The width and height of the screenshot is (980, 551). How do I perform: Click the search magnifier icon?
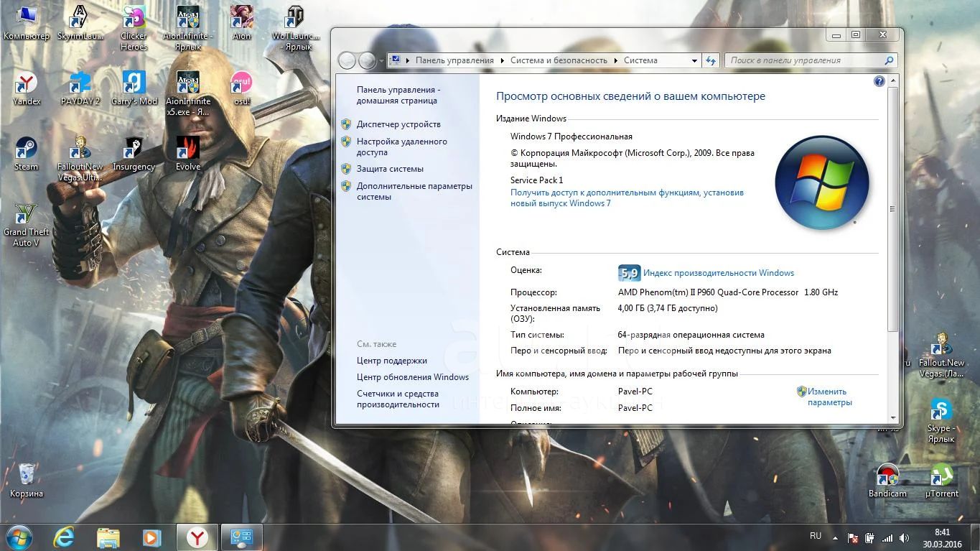click(x=889, y=60)
